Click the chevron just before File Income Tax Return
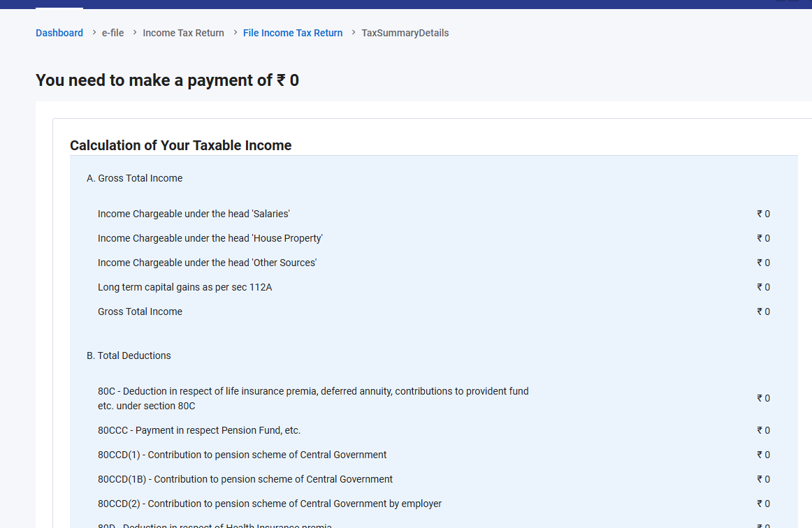The width and height of the screenshot is (812, 528). 235,32
